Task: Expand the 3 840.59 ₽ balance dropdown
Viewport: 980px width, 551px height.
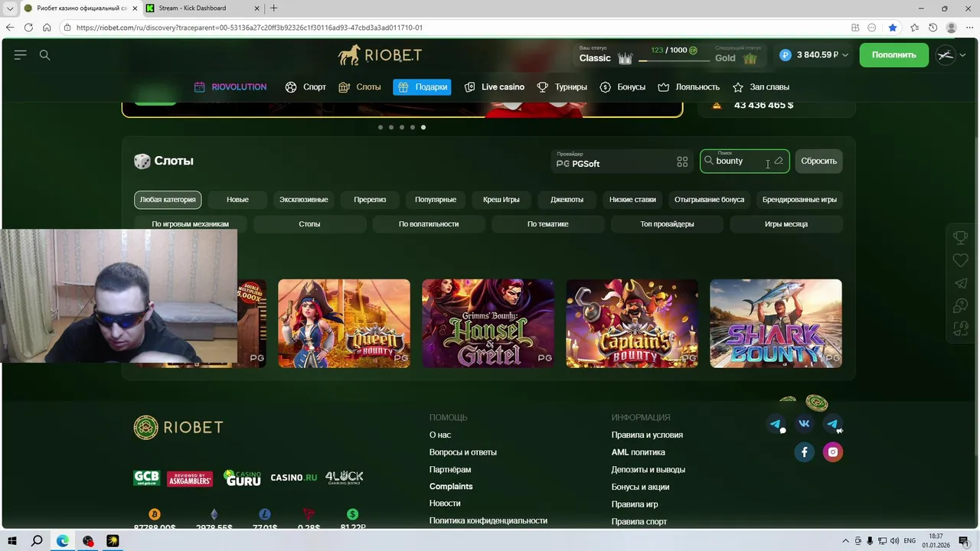Action: coord(814,55)
